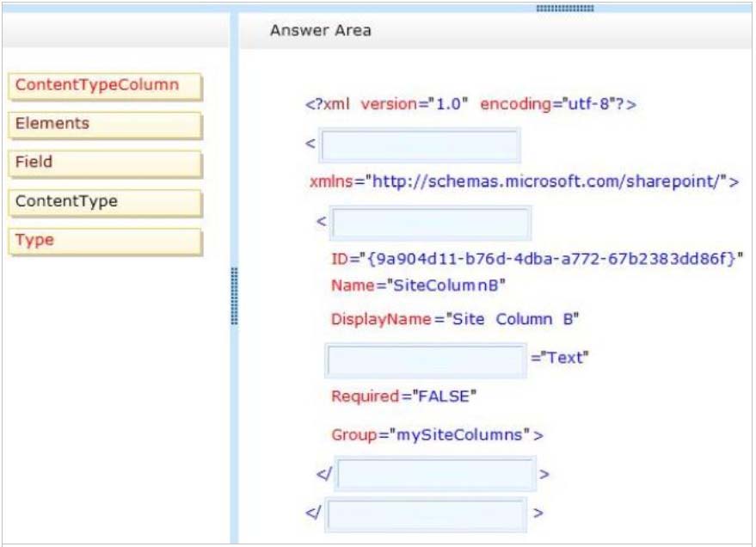The image size is (756, 547).
Task: Select the Elements drag item
Action: pos(105,125)
